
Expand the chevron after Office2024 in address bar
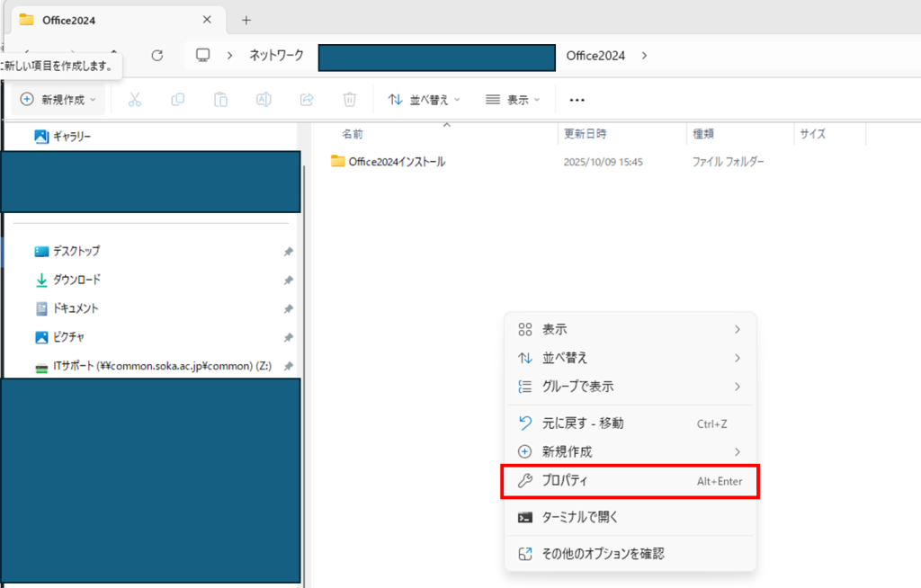[x=644, y=56]
